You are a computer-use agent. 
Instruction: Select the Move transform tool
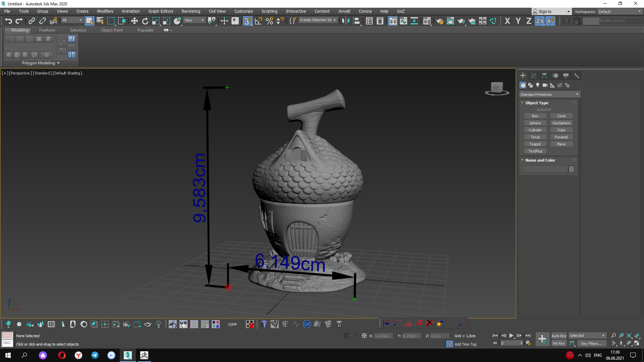[134, 21]
